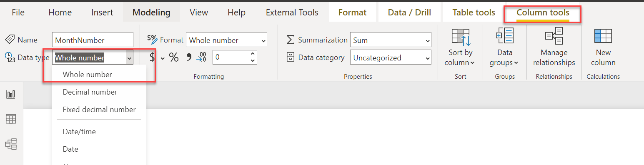This screenshot has width=644, height=165.
Task: Open the Home tab
Action: [x=60, y=12]
